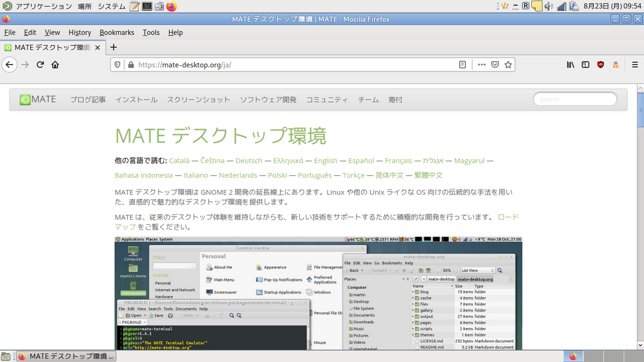This screenshot has height=362, width=644.
Task: Go to the Firefox home page
Action: click(x=55, y=64)
